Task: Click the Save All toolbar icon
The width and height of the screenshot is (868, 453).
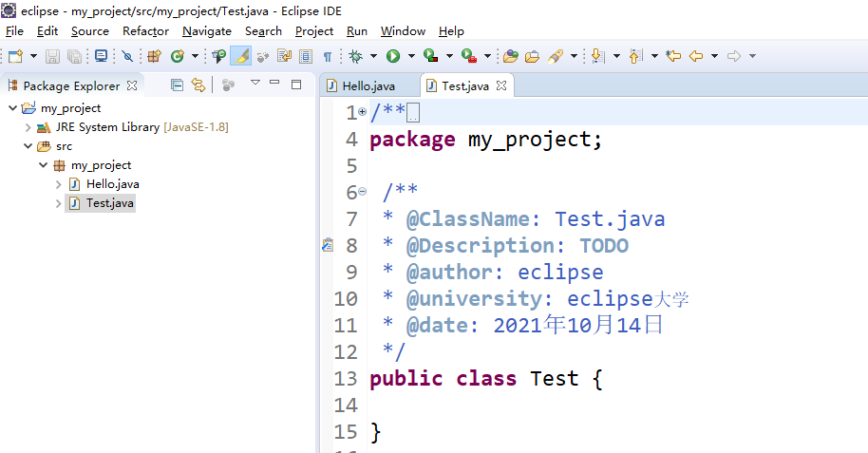Action: click(74, 56)
